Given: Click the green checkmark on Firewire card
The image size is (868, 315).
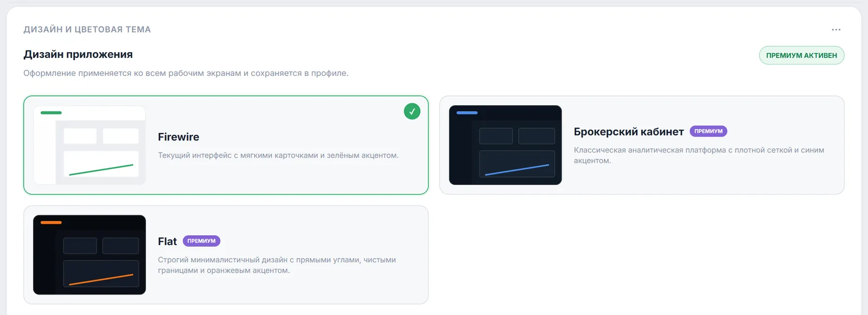Looking at the screenshot, I should pyautogui.click(x=412, y=111).
